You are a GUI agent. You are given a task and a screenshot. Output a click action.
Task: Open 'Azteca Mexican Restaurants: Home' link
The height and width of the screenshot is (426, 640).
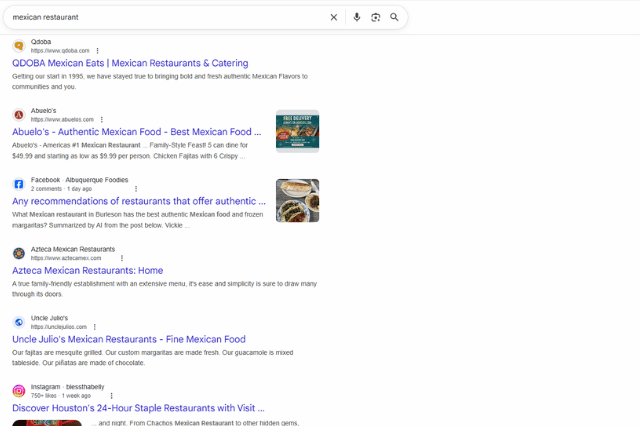pyautogui.click(x=88, y=271)
